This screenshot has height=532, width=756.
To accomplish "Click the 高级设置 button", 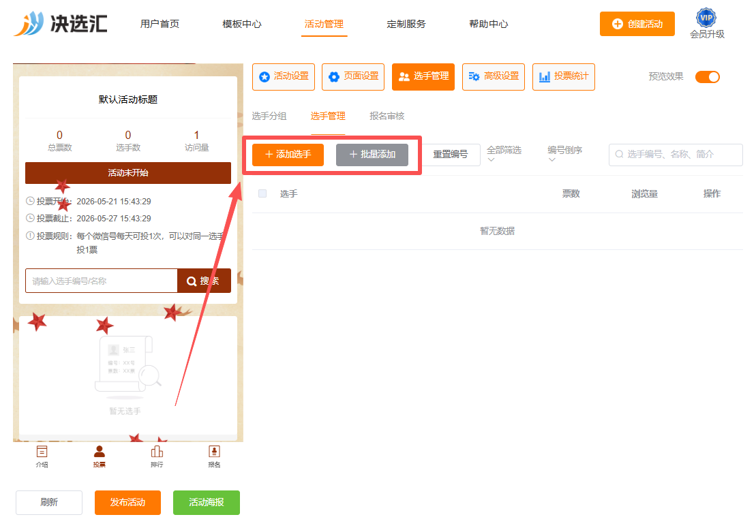I will (x=494, y=76).
